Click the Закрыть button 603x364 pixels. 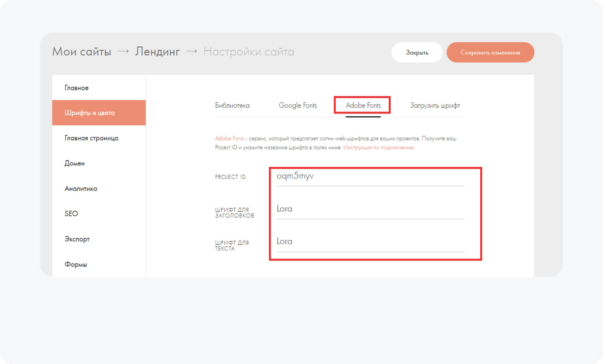[x=417, y=52]
